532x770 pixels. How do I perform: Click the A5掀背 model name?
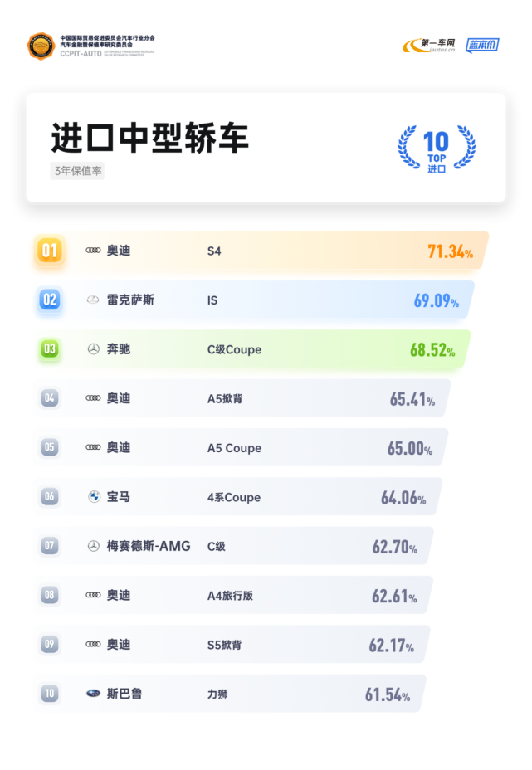[225, 399]
